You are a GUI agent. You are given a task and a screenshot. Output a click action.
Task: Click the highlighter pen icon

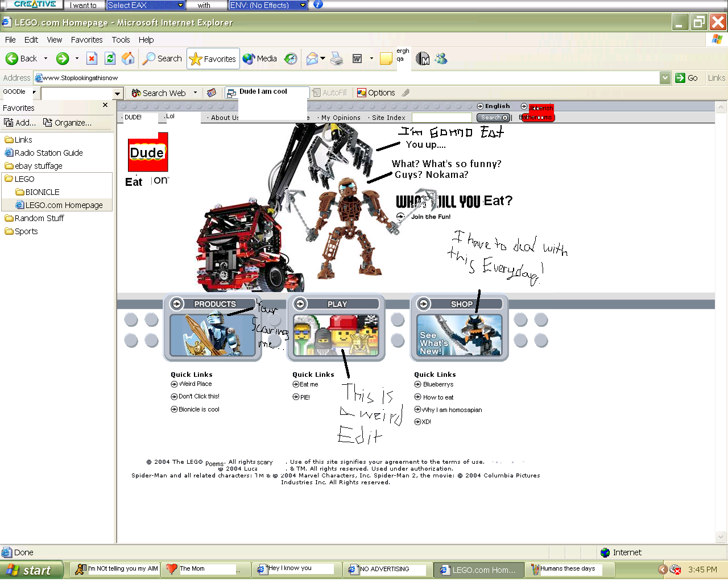pyautogui.click(x=406, y=93)
